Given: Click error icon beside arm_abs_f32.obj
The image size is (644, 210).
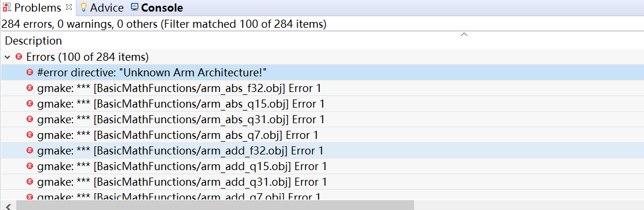Looking at the screenshot, I should tap(30, 88).
